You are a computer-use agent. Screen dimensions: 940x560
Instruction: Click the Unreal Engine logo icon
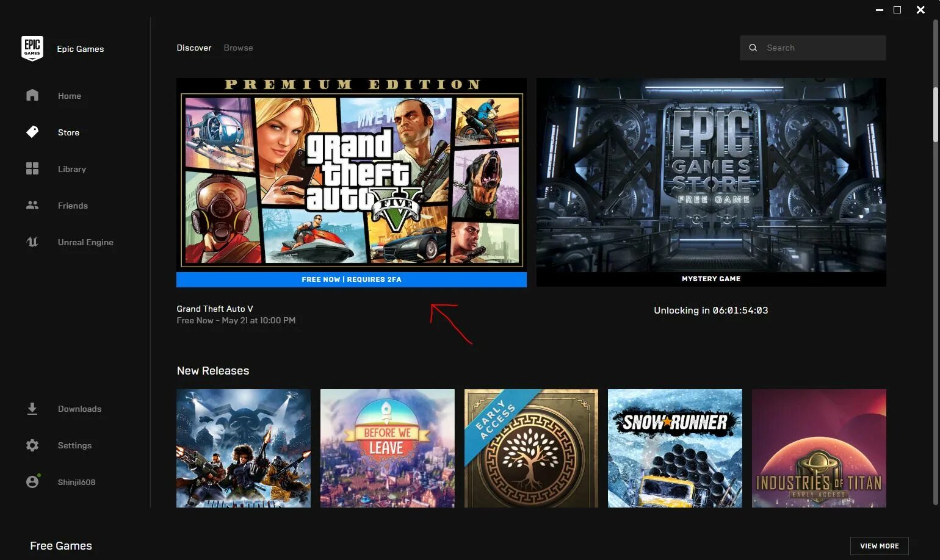pyautogui.click(x=32, y=242)
